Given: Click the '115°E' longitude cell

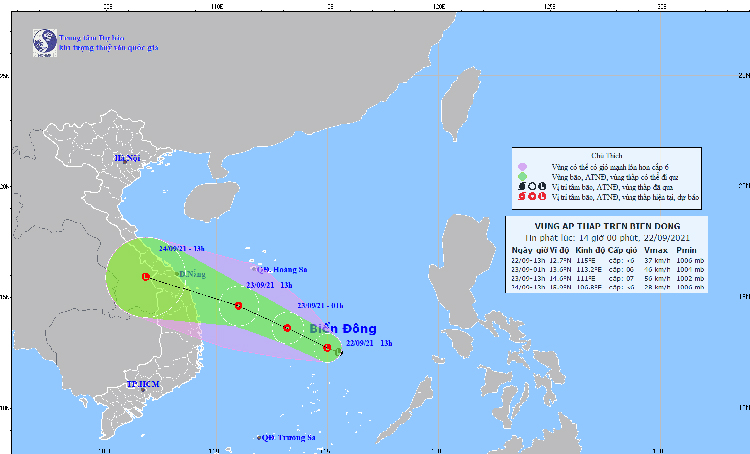Looking at the screenshot, I should click(x=585, y=261).
